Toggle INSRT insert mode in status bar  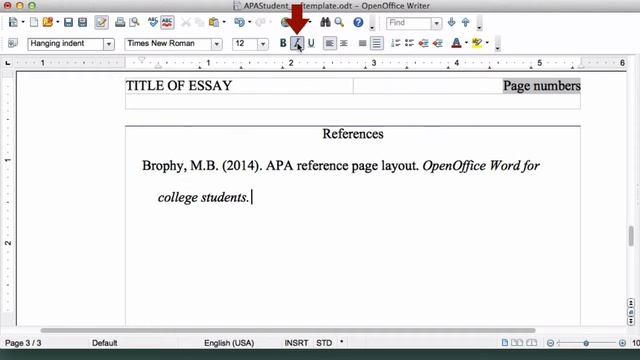point(296,343)
